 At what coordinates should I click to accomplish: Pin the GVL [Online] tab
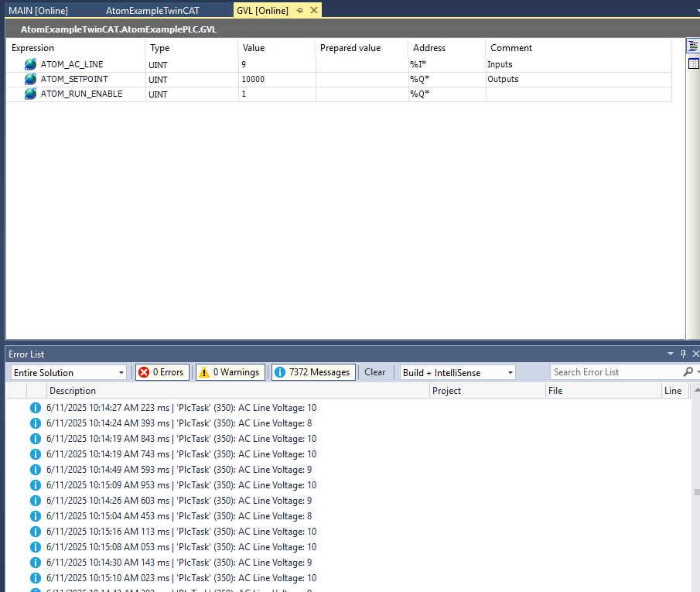point(300,11)
